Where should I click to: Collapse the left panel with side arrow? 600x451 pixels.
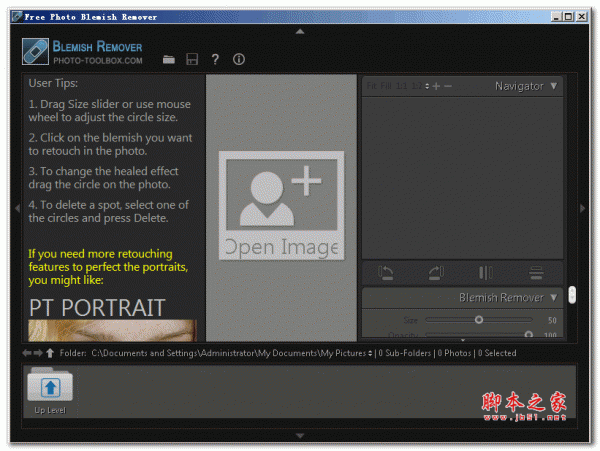[17, 208]
